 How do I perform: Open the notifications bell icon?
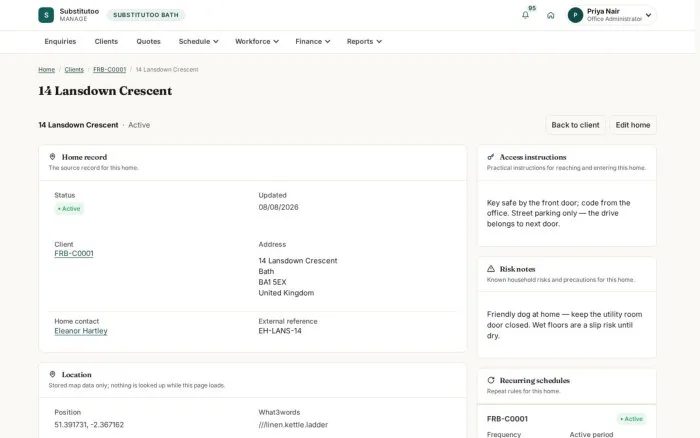[525, 15]
